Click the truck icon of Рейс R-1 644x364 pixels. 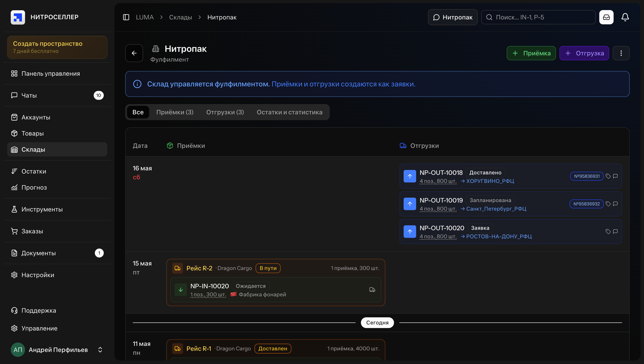[x=178, y=349]
